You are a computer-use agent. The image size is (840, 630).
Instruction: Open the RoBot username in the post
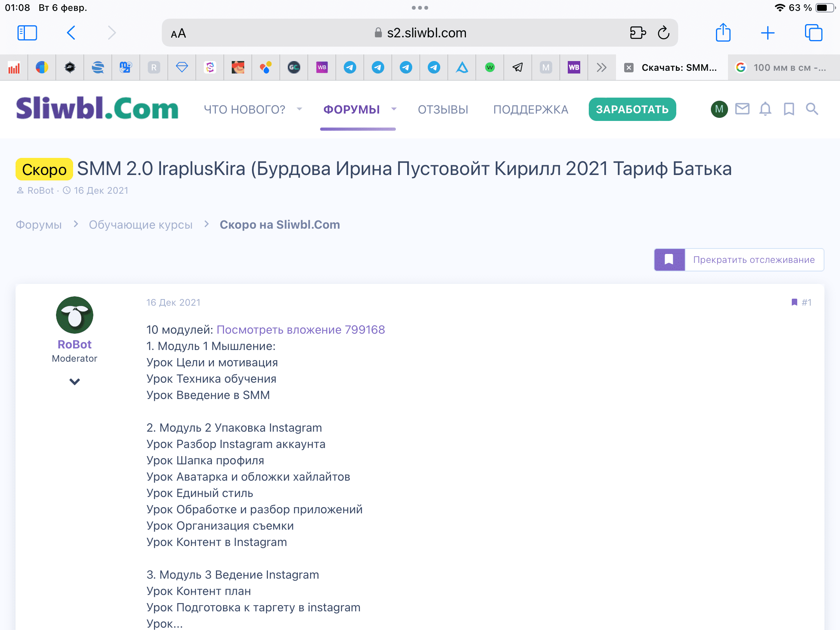tap(75, 345)
